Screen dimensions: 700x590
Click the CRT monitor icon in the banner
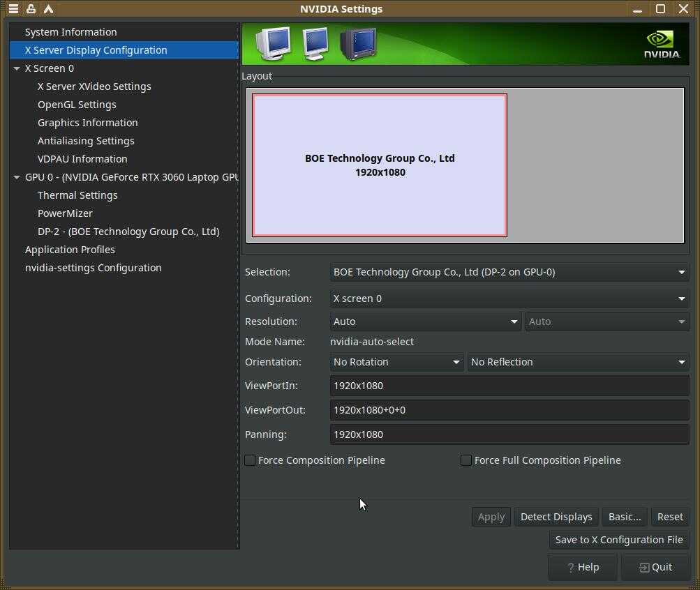[x=273, y=43]
